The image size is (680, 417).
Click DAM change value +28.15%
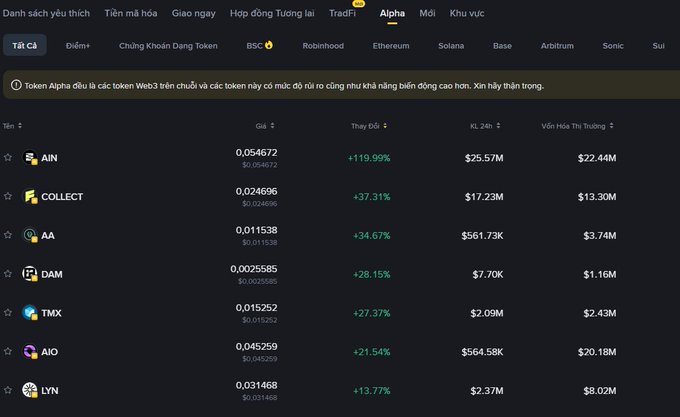(372, 274)
